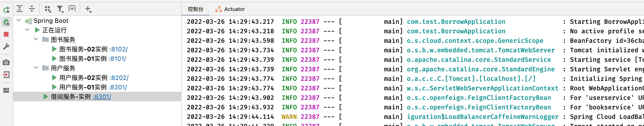The height and width of the screenshot is (126, 644).
Task: Select 图书服务-01实例 in tree
Action: coord(83,59)
